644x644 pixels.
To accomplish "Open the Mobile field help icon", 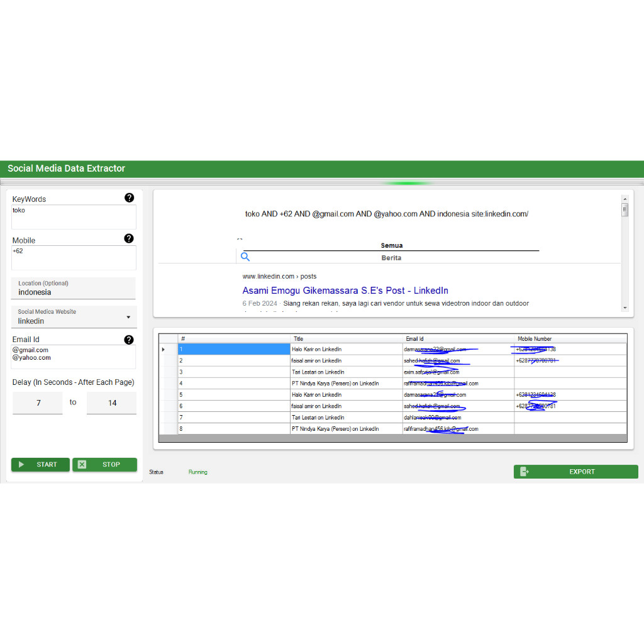I will pyautogui.click(x=129, y=238).
